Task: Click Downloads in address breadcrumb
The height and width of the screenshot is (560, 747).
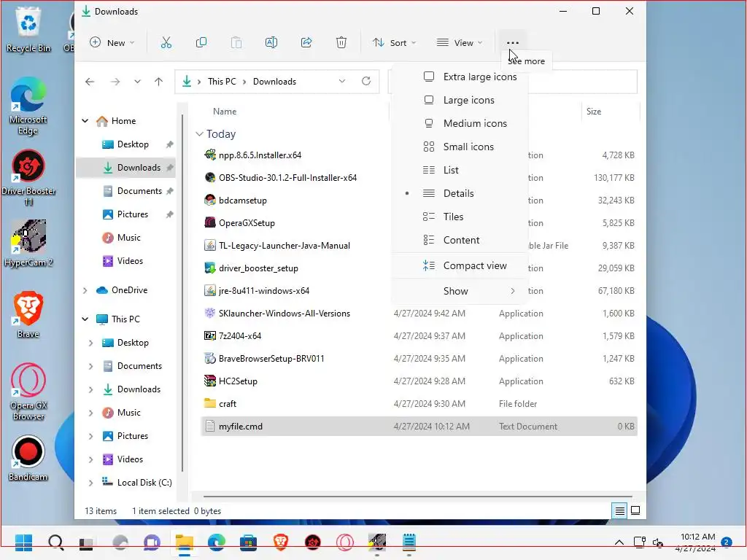Action: pyautogui.click(x=274, y=82)
